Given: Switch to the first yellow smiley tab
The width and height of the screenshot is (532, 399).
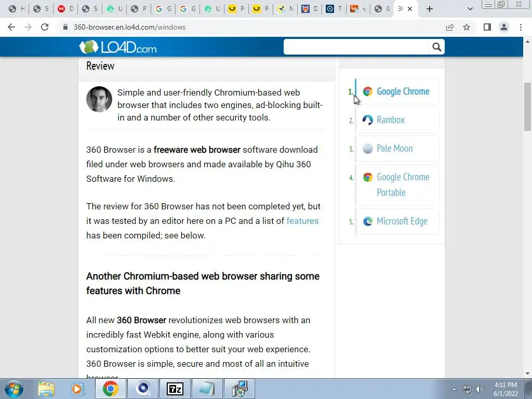Looking at the screenshot, I should coord(236,9).
